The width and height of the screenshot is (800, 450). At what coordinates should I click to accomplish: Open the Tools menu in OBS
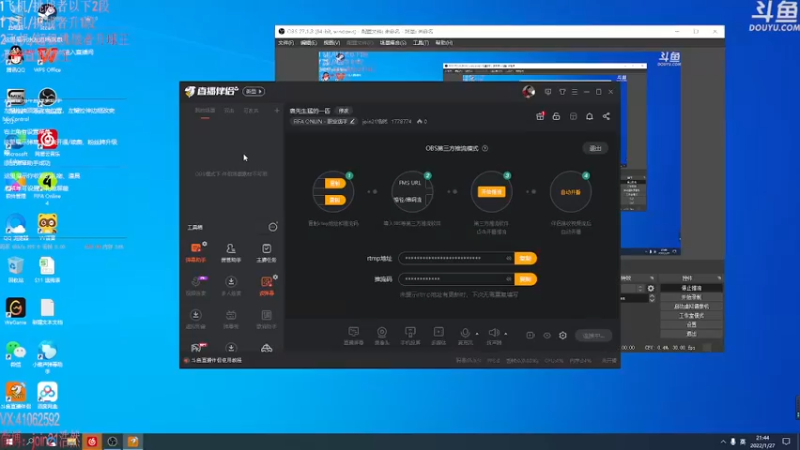click(420, 43)
